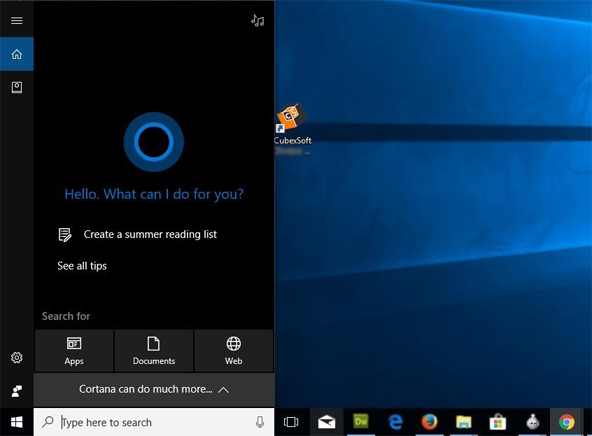Open Firefox from taskbar
Image resolution: width=592 pixels, height=436 pixels.
coord(429,422)
